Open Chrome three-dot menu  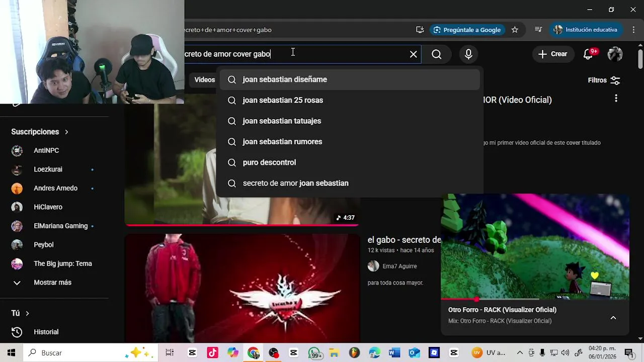pos(633,30)
